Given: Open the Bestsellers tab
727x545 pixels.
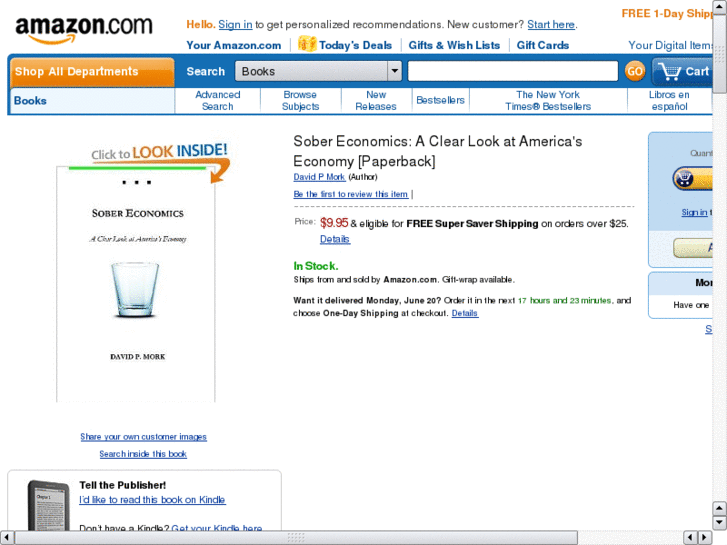Looking at the screenshot, I should point(440,100).
